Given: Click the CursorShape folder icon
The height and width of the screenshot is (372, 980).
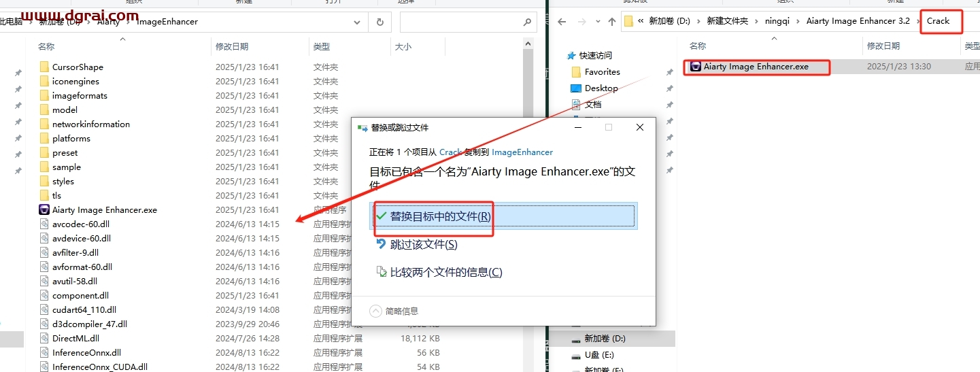Looking at the screenshot, I should pyautogui.click(x=44, y=67).
